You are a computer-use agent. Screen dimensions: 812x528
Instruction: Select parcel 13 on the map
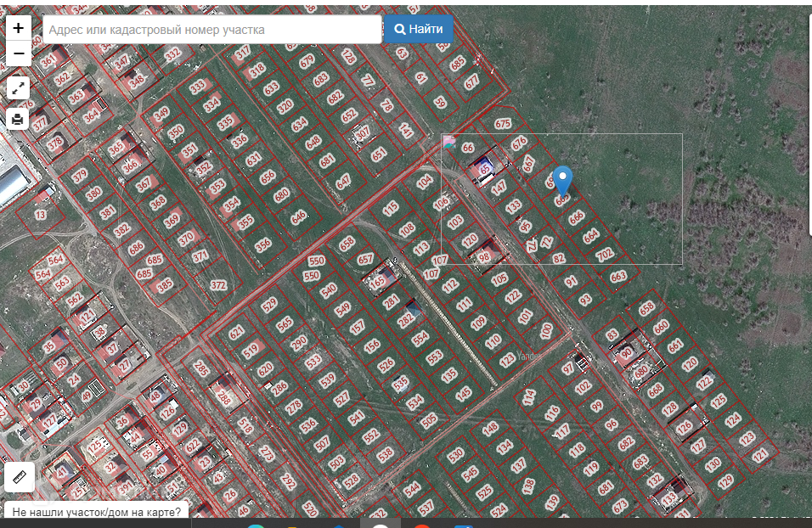[x=41, y=214]
